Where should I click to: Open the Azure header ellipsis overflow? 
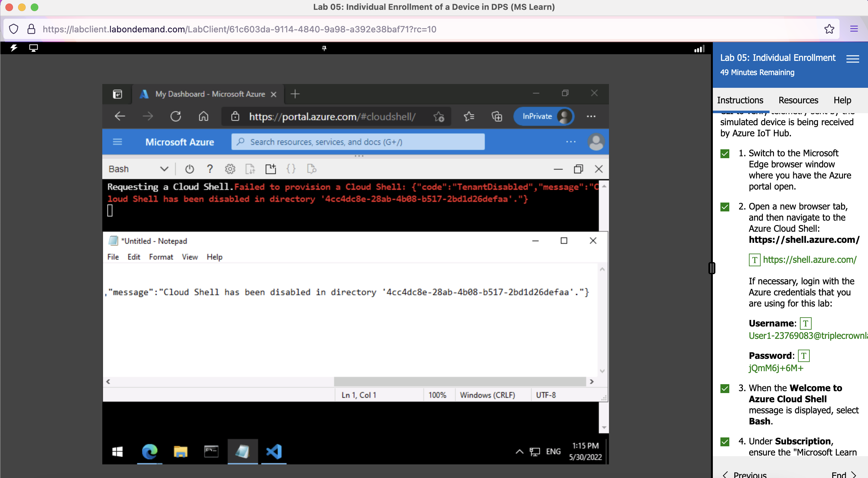pyautogui.click(x=571, y=142)
